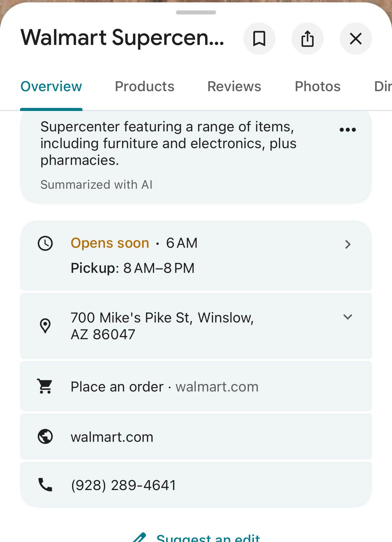The height and width of the screenshot is (542, 392).
Task: Share the Walmart Supercenter listing
Action: click(308, 39)
